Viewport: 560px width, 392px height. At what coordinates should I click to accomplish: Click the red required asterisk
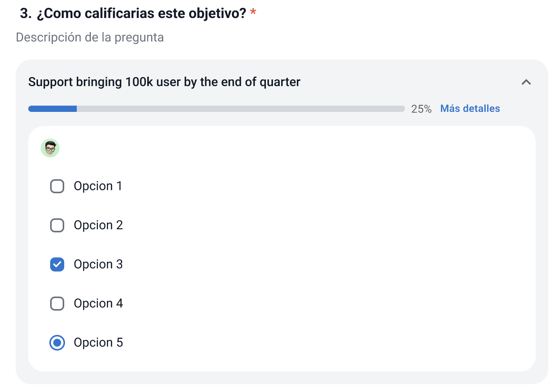253,11
